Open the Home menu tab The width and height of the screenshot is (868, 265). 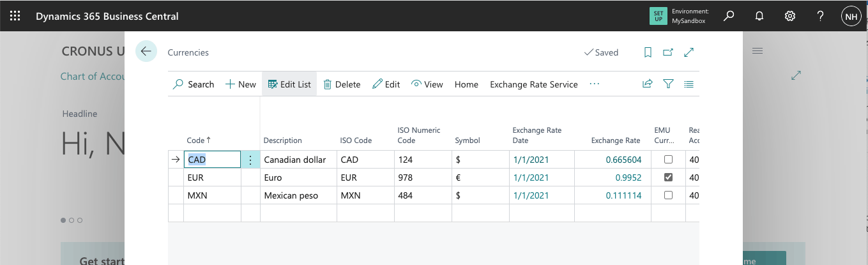click(x=466, y=84)
